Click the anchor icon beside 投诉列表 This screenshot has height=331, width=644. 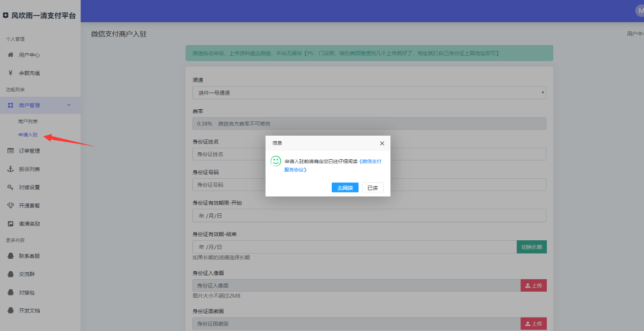pos(10,169)
